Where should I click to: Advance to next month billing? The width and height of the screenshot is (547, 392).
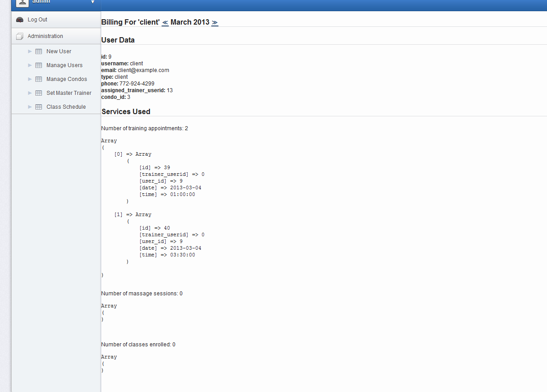pos(215,22)
